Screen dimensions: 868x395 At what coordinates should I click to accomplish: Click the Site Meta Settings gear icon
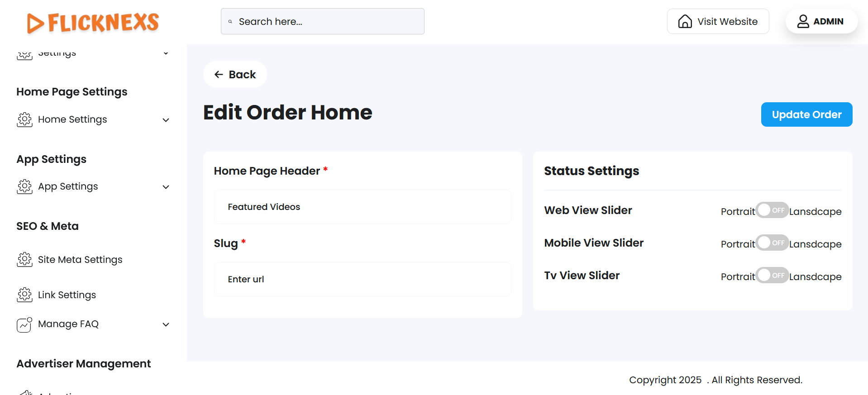coord(24,260)
